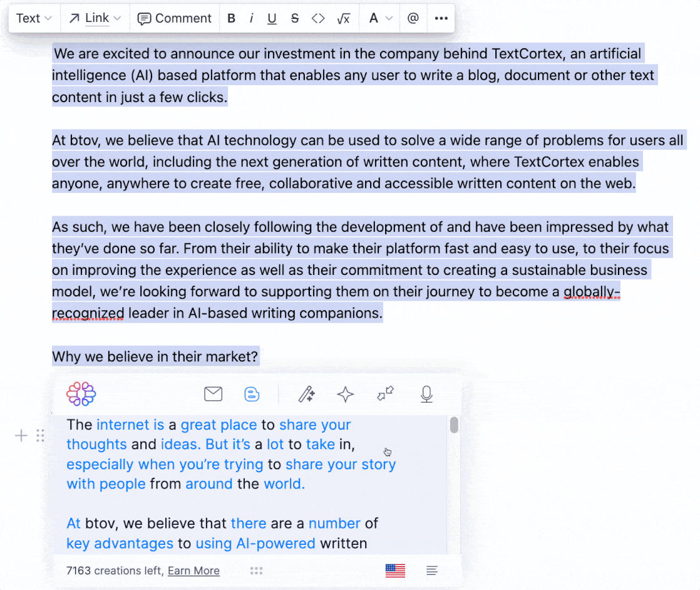Click the paragraph starting "As such, we have been"
Image resolution: width=700 pixels, height=590 pixels.
(362, 270)
